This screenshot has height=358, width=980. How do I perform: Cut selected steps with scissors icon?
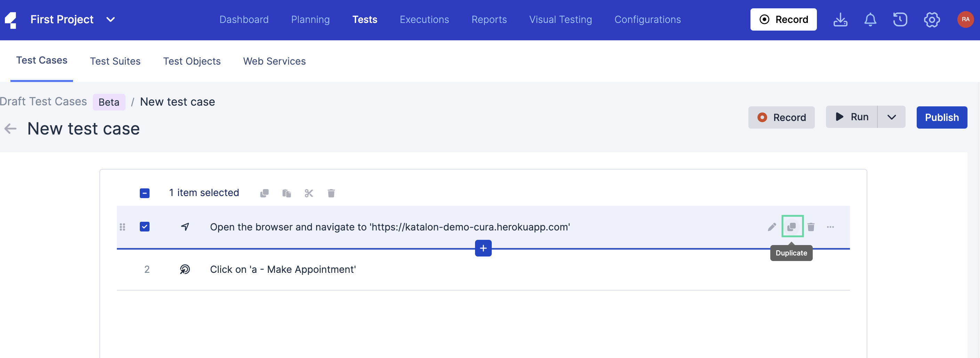click(309, 193)
